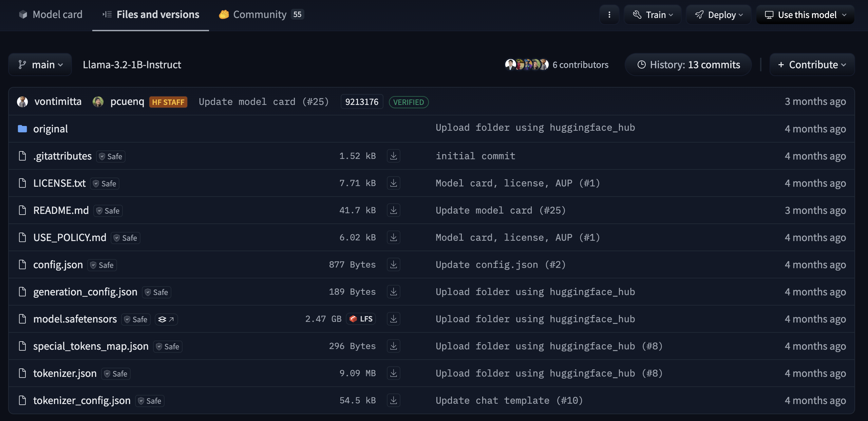This screenshot has height=421, width=868.
Task: Click vontimitta's avatar in latest commit
Action: pyautogui.click(x=22, y=102)
